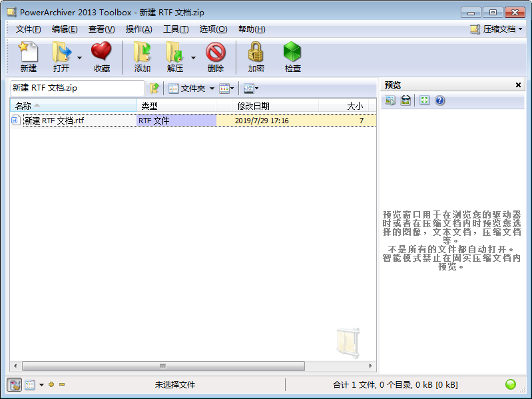Viewport: 532px width, 399px height.
Task: Expand the 解压 dropdown arrow
Action: point(193,58)
